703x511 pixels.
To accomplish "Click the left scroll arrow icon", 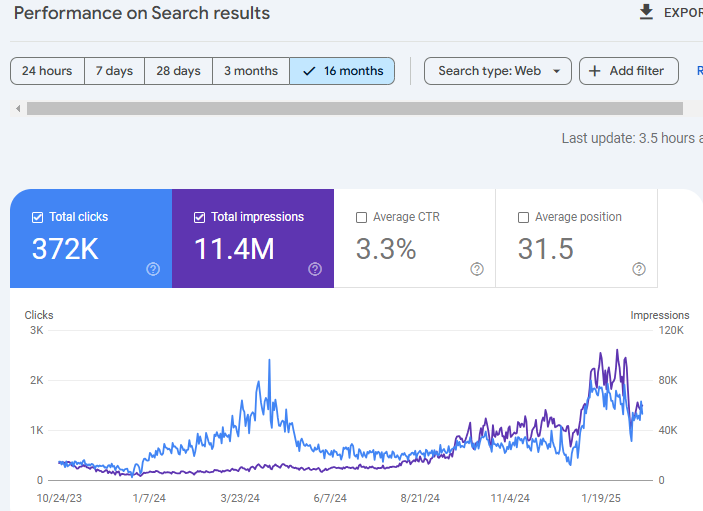I will pyautogui.click(x=18, y=108).
